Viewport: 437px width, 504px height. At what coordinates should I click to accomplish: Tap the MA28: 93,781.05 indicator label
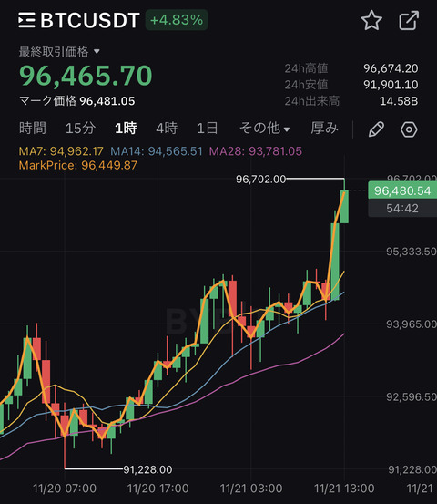point(256,151)
